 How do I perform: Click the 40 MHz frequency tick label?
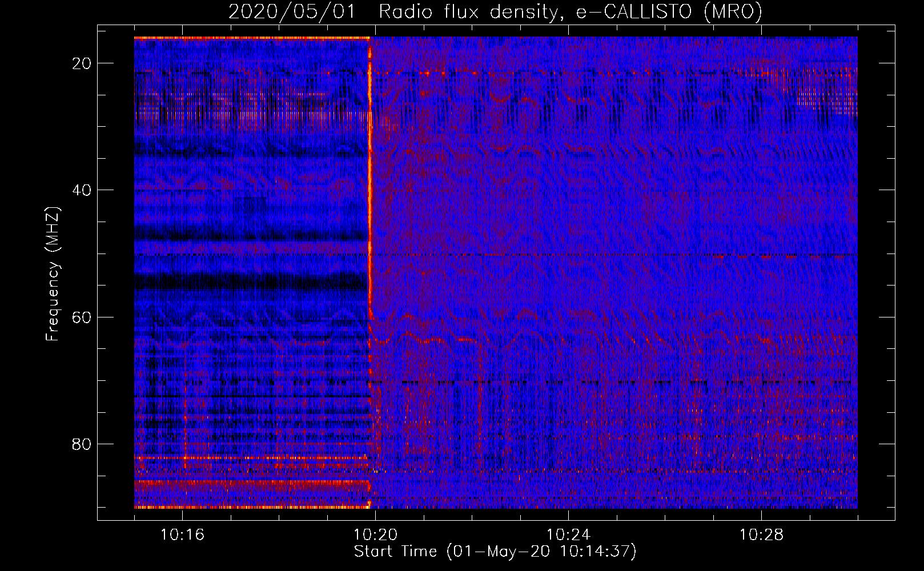(x=82, y=190)
